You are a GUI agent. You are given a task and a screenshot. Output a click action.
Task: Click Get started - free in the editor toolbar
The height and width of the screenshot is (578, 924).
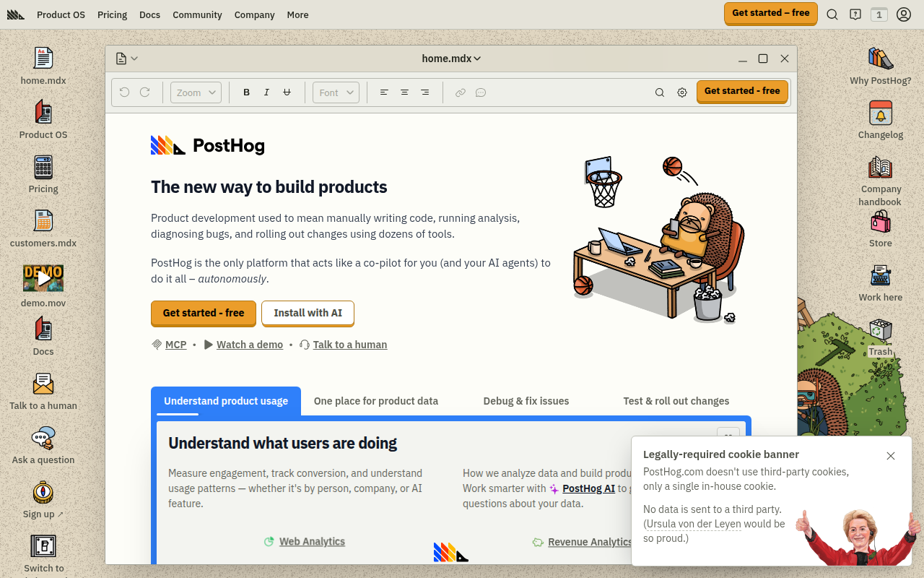coord(742,91)
